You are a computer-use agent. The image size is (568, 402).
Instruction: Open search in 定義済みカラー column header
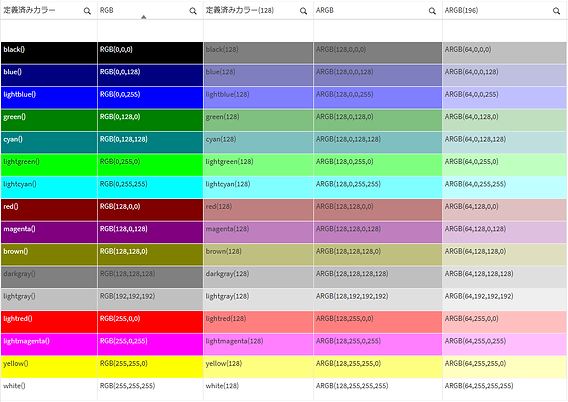click(87, 11)
